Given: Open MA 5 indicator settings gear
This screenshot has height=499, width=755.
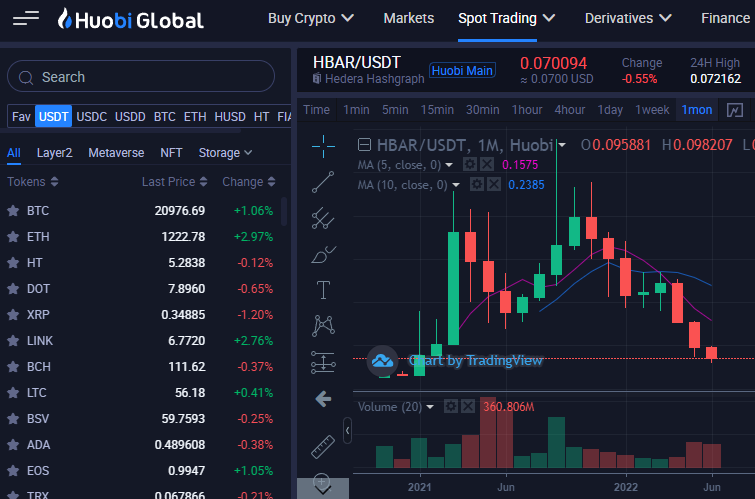Looking at the screenshot, I should [469, 165].
